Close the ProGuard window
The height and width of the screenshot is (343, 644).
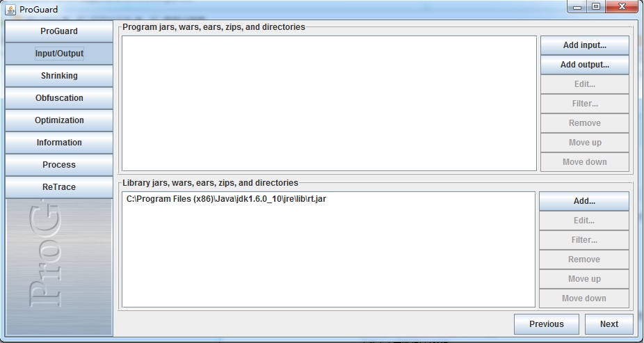[622, 6]
